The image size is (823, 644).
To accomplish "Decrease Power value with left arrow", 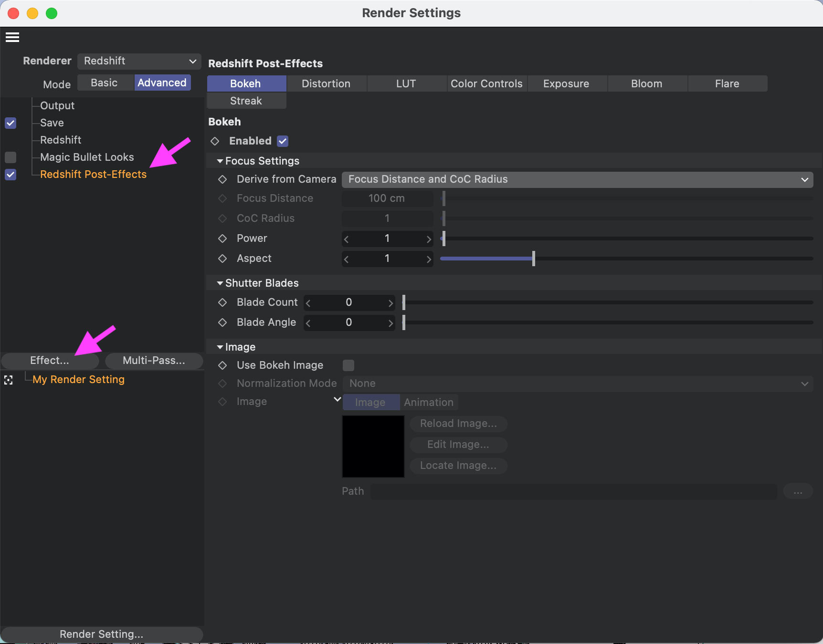I will [347, 239].
